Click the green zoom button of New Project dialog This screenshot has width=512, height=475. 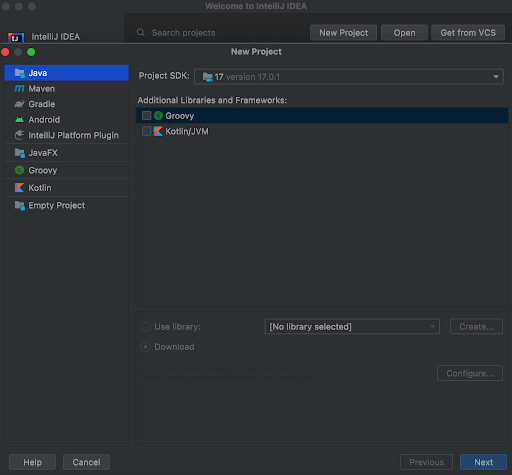[x=31, y=52]
